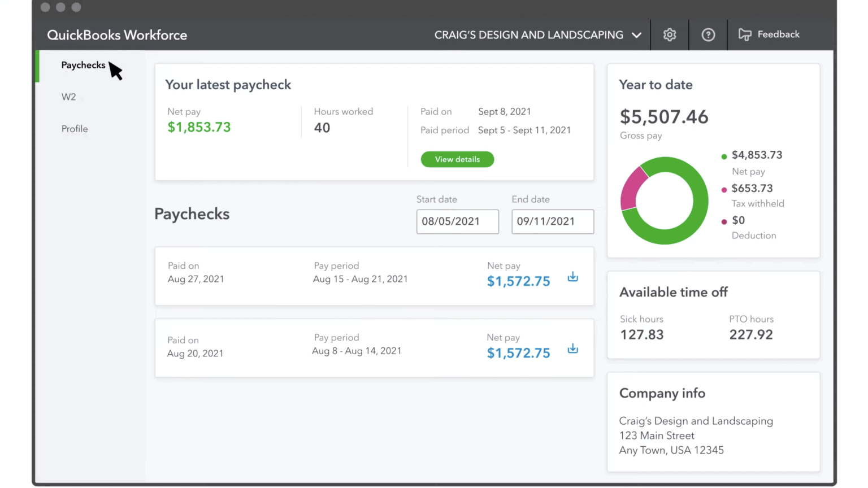Click the Year to date donut chart
Image resolution: width=868 pixels, height=488 pixels.
[x=664, y=201]
